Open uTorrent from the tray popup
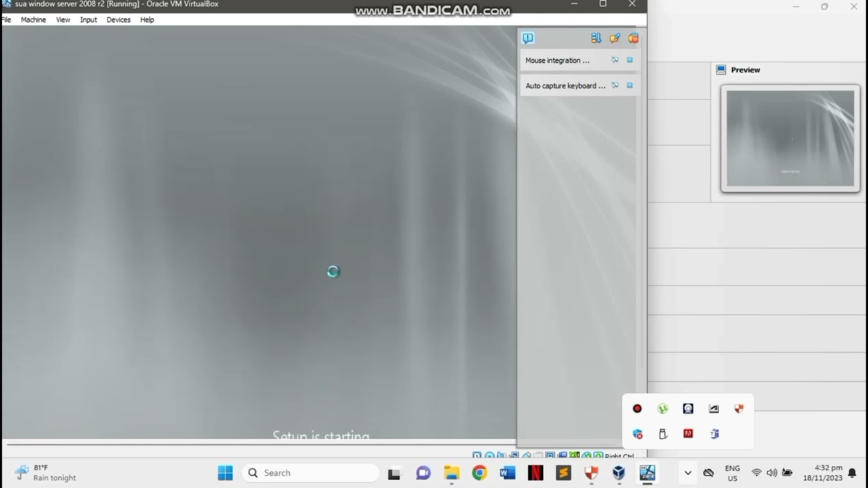 (663, 409)
